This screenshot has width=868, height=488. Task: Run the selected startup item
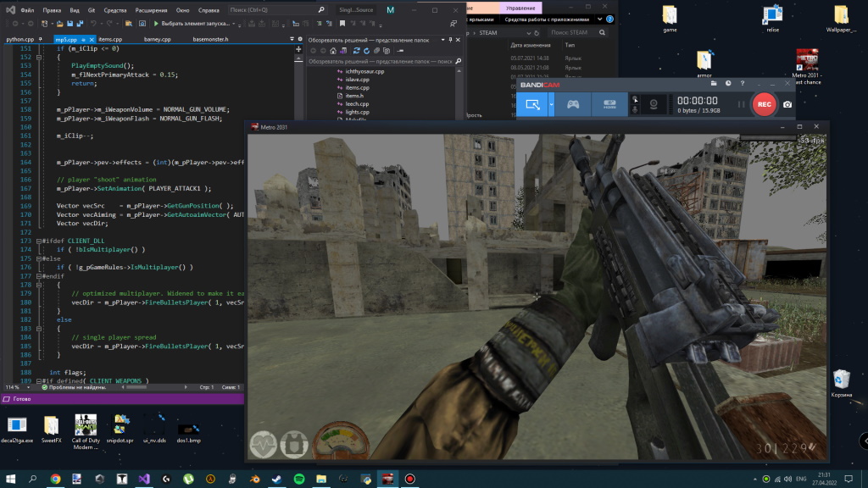click(156, 24)
